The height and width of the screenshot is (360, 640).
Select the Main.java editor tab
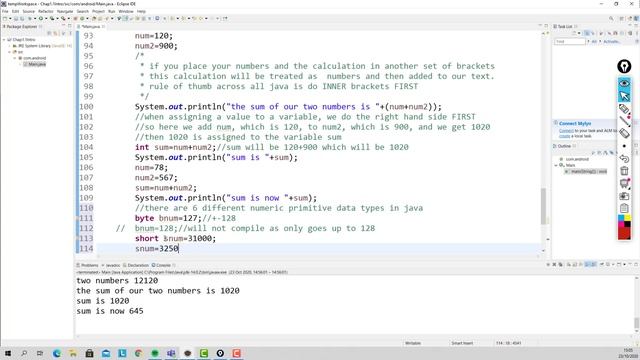click(91, 27)
